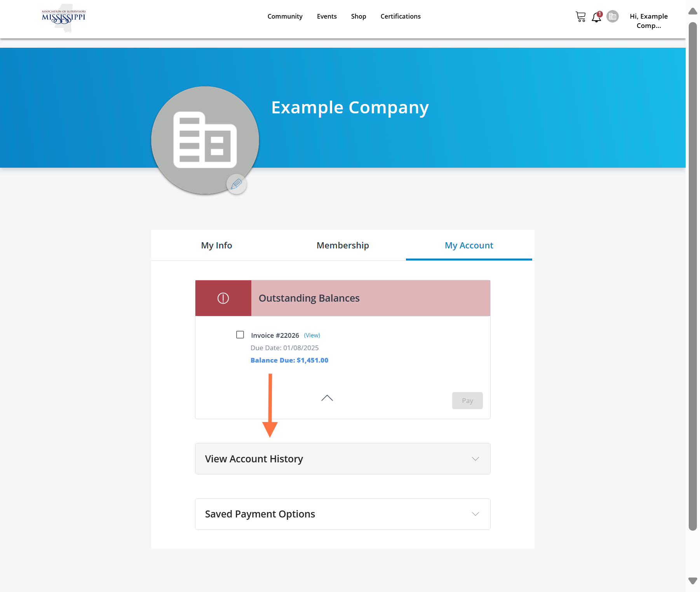700x592 pixels.
Task: Check the Invoice #22026 checkbox
Action: coord(240,335)
